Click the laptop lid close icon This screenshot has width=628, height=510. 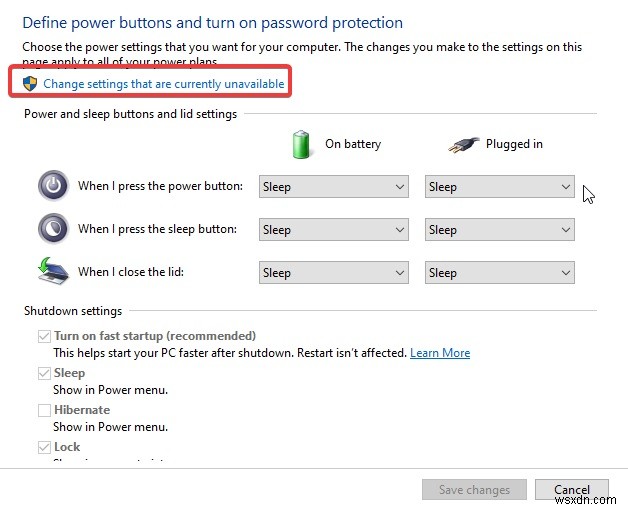coord(53,272)
